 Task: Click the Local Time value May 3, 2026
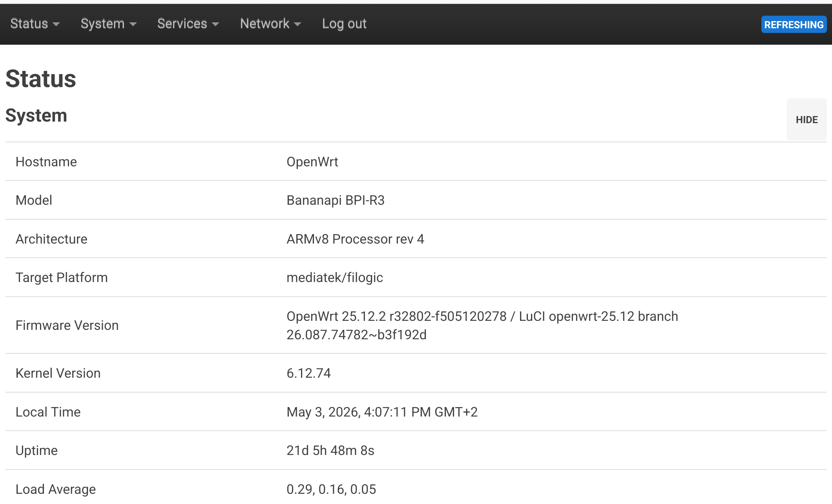click(382, 412)
